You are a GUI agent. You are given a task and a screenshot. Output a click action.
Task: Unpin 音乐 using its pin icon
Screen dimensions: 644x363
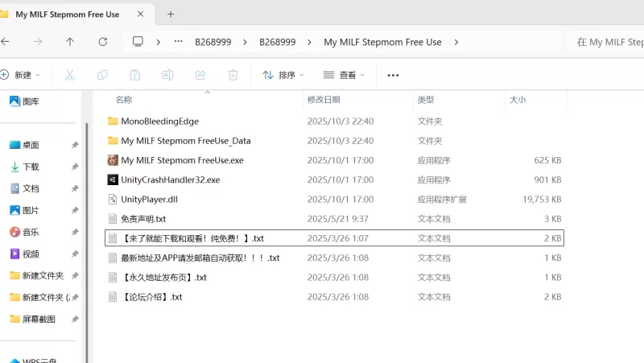pos(75,232)
